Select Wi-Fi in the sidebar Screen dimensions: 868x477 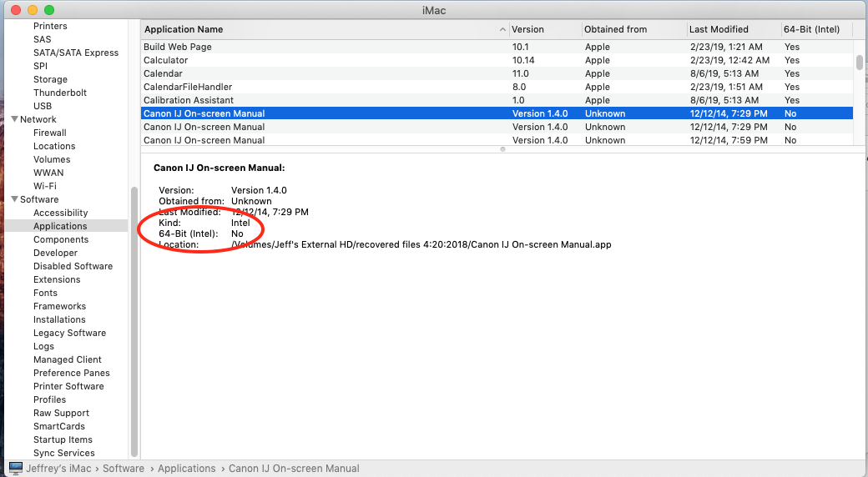point(45,186)
